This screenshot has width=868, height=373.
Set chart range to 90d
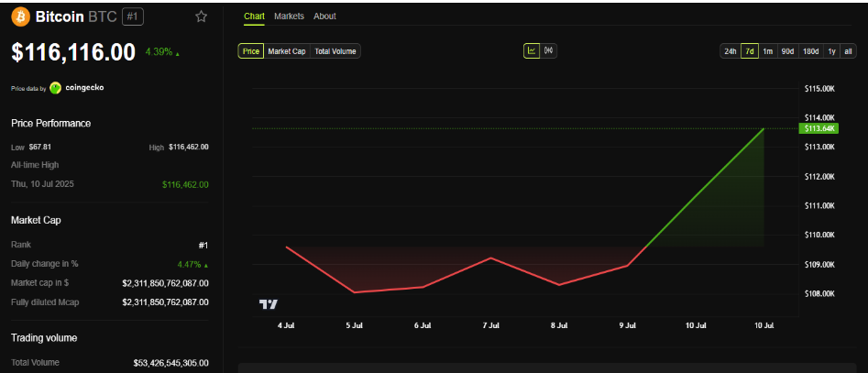coord(787,51)
